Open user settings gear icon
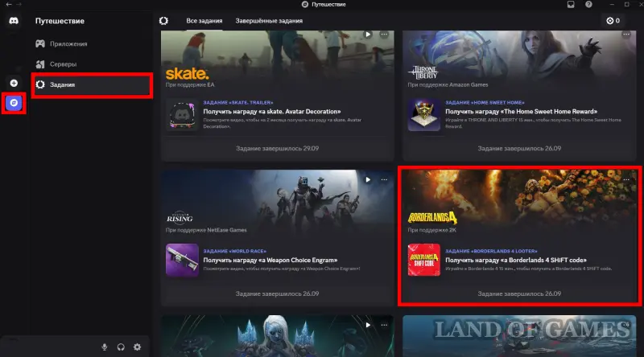The image size is (644, 357). [x=137, y=347]
